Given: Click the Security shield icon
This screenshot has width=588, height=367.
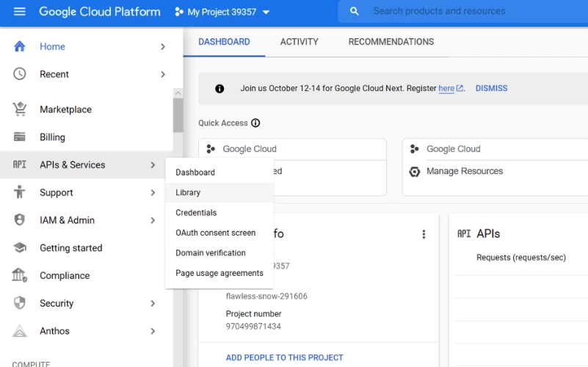Looking at the screenshot, I should [20, 303].
